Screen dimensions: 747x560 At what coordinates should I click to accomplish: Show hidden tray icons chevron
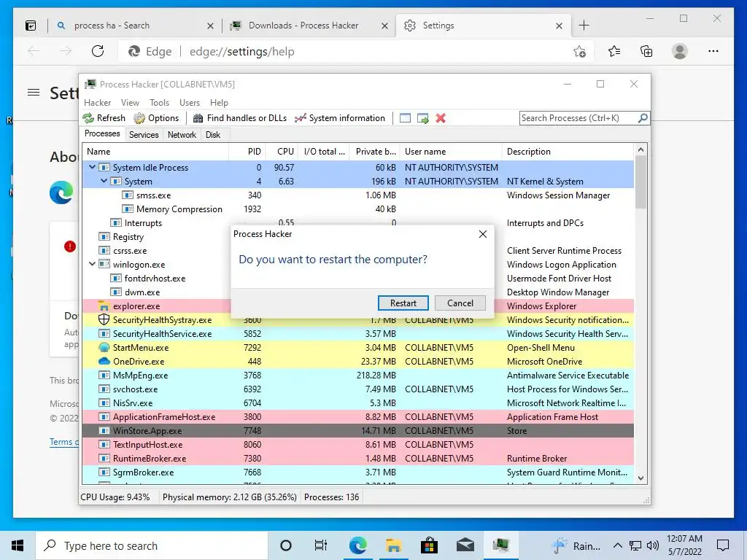pos(617,545)
